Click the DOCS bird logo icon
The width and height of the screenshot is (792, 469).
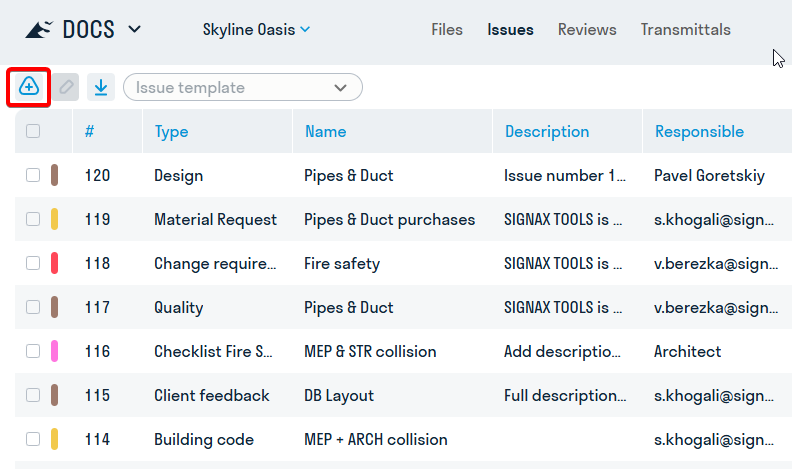click(39, 30)
